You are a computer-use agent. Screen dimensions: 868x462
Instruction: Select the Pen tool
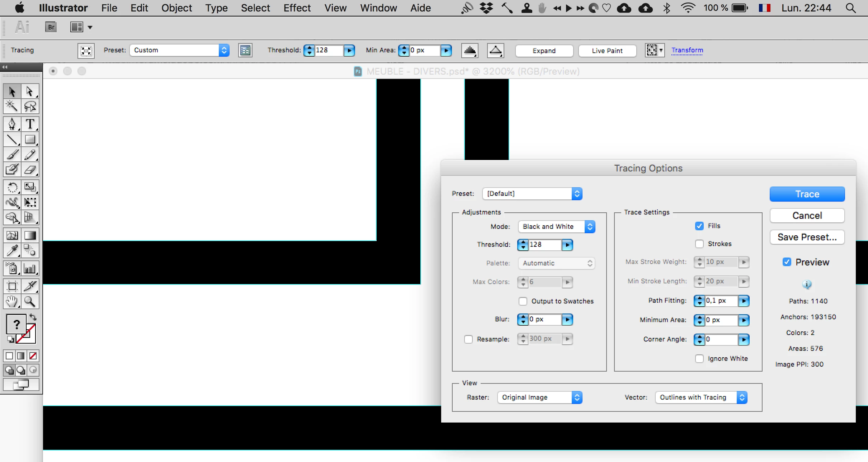[12, 124]
